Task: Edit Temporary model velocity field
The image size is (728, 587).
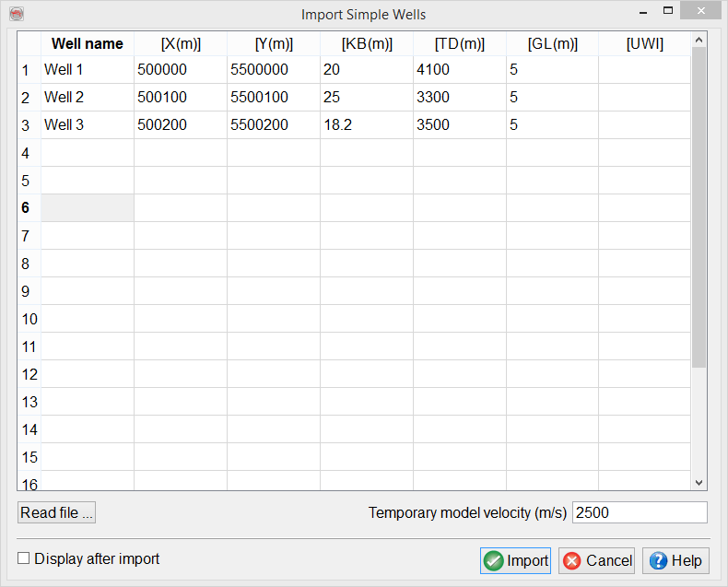Action: tap(640, 512)
